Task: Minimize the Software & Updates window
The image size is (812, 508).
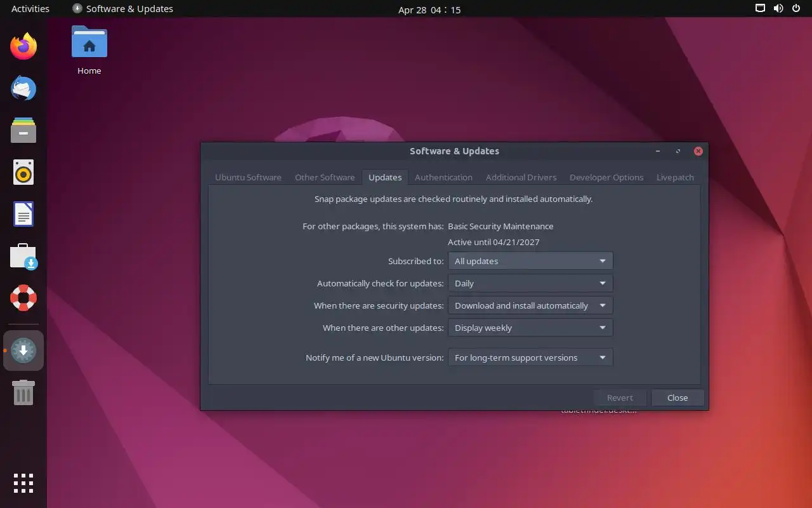Action: pyautogui.click(x=658, y=151)
